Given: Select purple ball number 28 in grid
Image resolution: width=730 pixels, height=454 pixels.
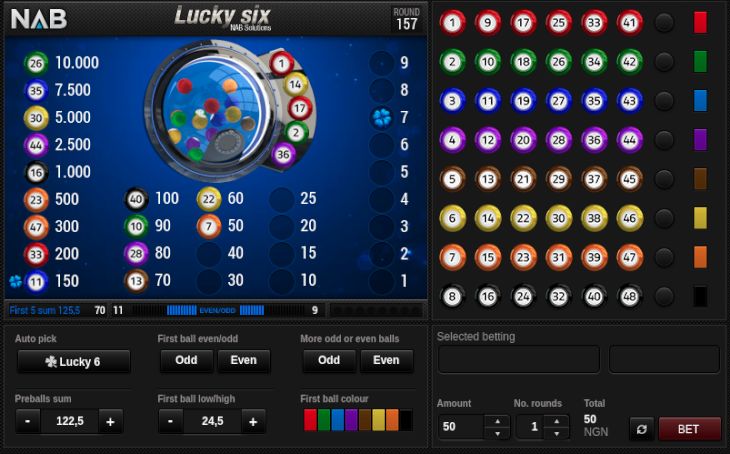Looking at the screenshot, I should coord(558,140).
